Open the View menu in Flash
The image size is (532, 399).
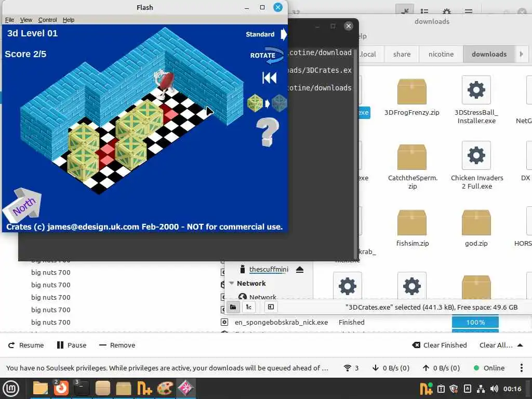tap(26, 20)
